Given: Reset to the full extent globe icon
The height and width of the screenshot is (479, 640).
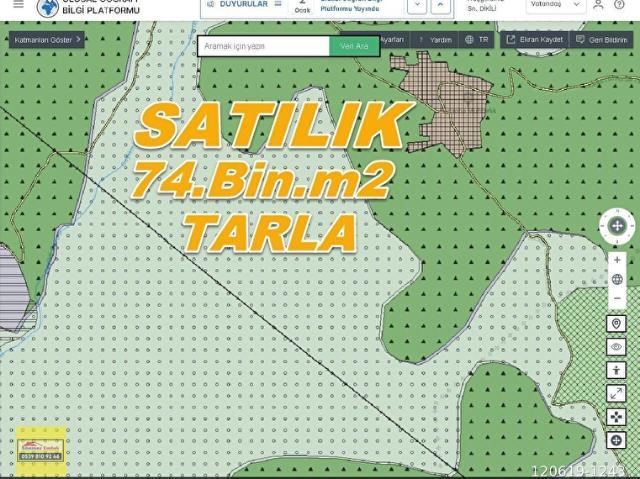Looking at the screenshot, I should coord(617,279).
